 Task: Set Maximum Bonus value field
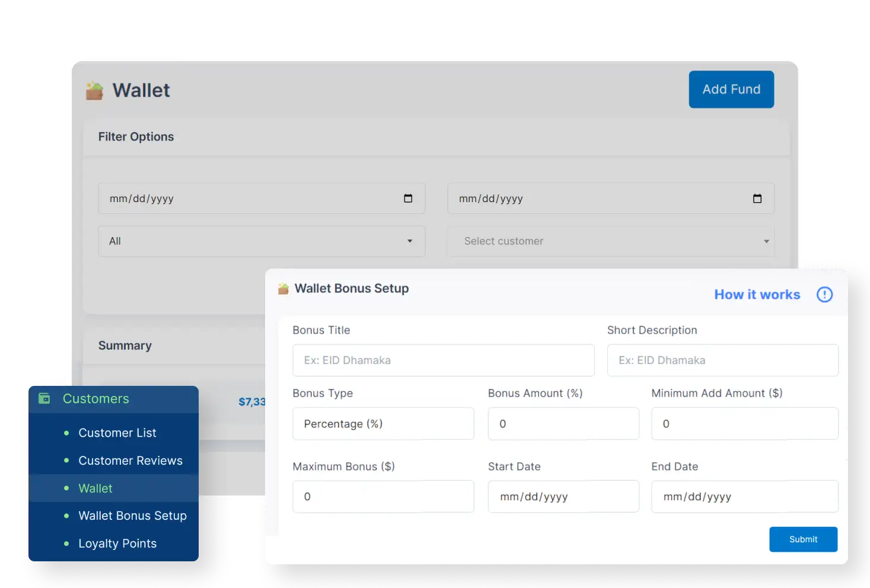383,496
